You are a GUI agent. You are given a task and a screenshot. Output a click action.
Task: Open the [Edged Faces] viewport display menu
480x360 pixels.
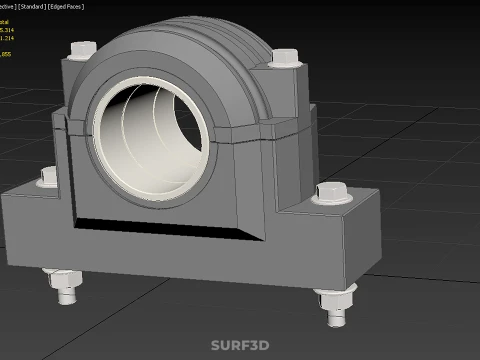click(x=66, y=7)
